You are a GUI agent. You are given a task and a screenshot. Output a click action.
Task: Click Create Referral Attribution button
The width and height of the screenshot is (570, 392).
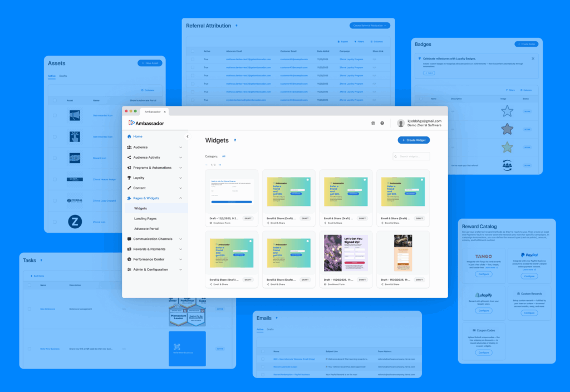pos(370,26)
